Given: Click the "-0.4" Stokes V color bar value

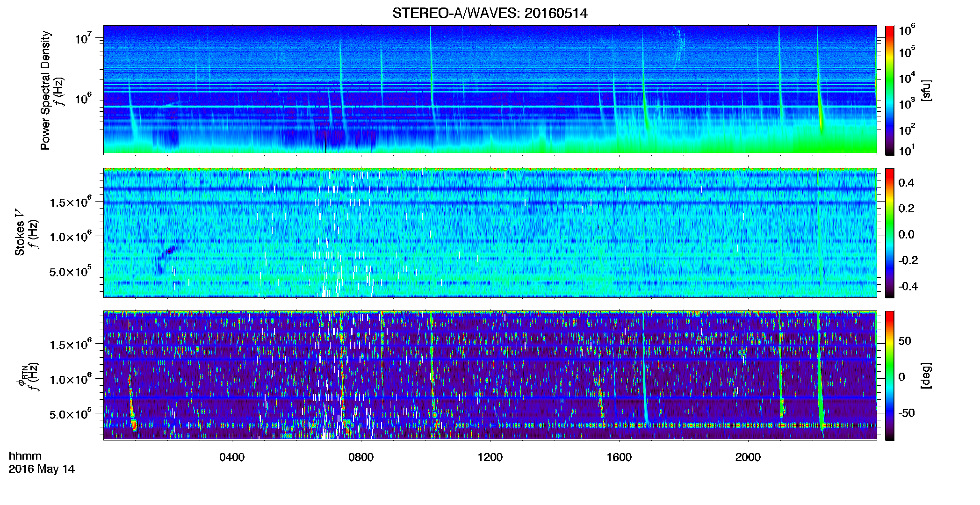Looking at the screenshot, I should [x=908, y=287].
